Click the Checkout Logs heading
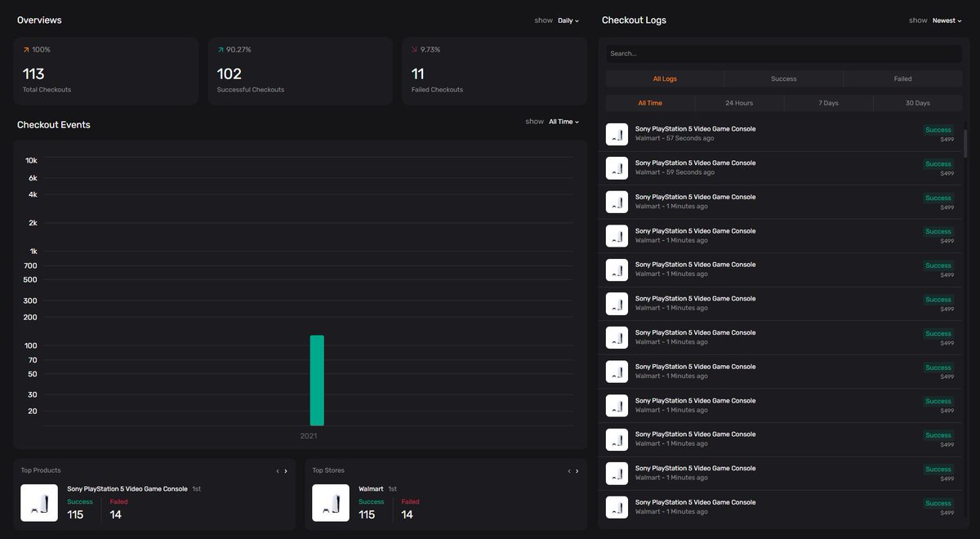The width and height of the screenshot is (980, 539). coord(634,20)
